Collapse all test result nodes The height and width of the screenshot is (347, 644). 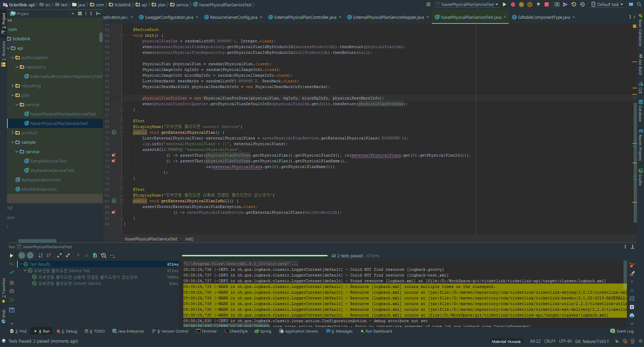pos(68,256)
